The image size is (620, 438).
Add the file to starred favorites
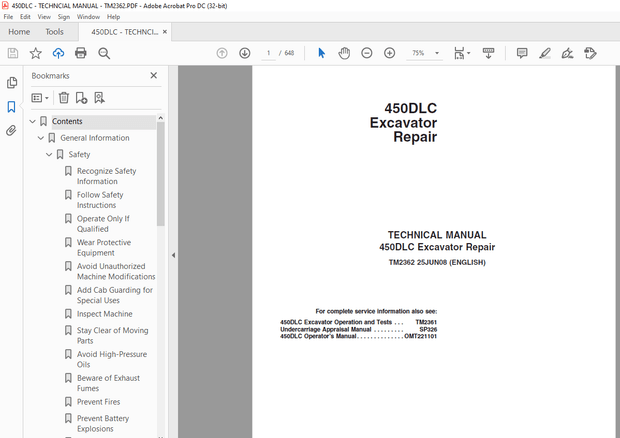tap(36, 53)
